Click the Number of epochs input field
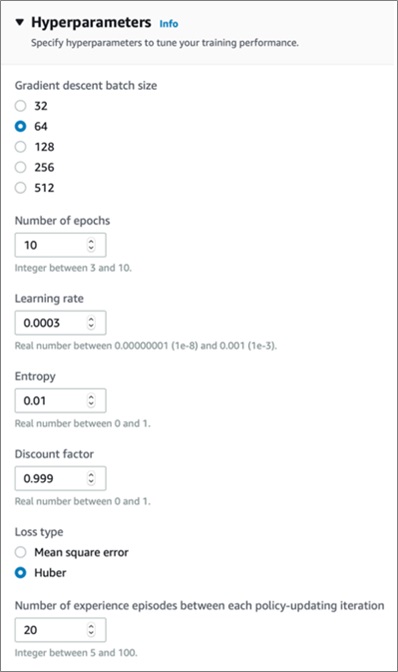Image resolution: width=398 pixels, height=672 pixels. [60, 245]
